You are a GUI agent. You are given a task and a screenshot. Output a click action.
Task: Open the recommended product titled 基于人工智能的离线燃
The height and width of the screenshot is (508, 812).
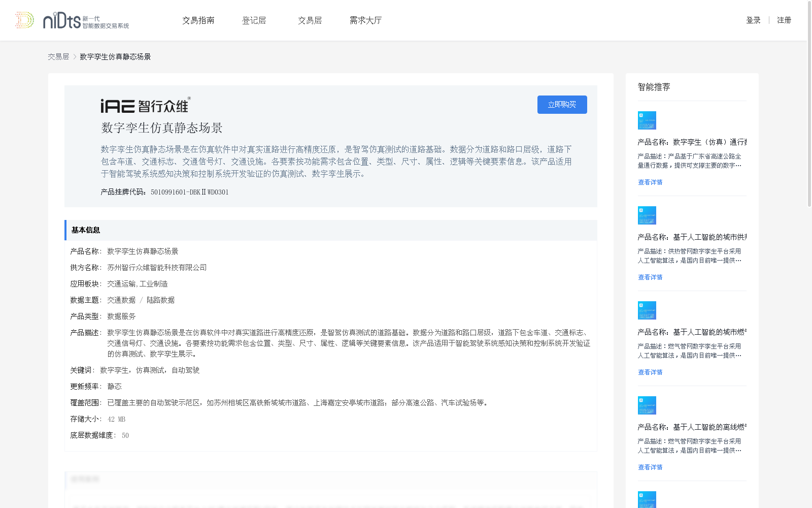tap(692, 427)
